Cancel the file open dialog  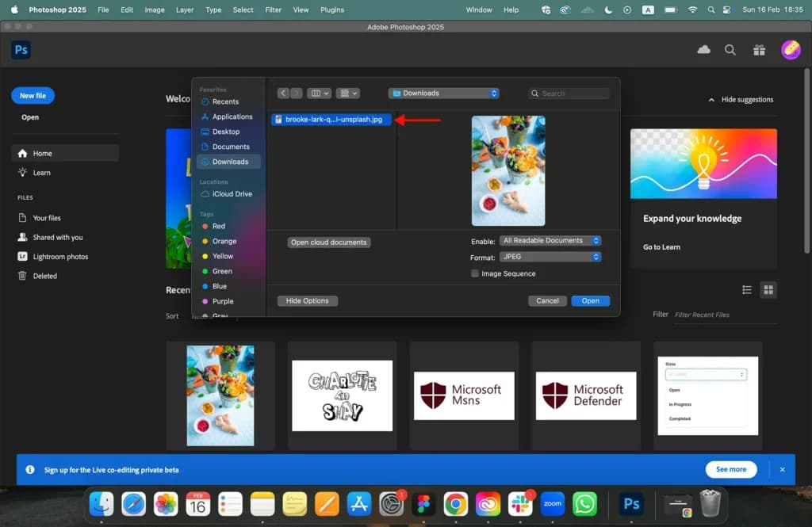pos(547,301)
